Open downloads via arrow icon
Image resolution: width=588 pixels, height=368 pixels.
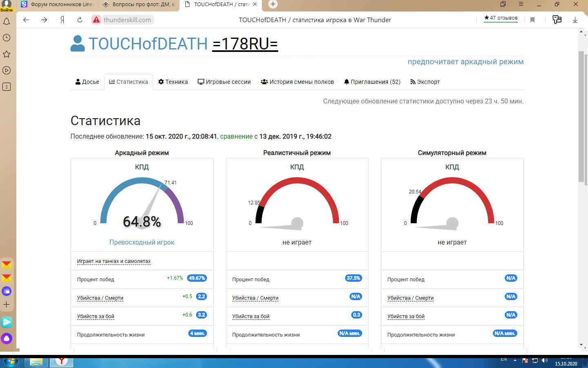click(x=575, y=20)
